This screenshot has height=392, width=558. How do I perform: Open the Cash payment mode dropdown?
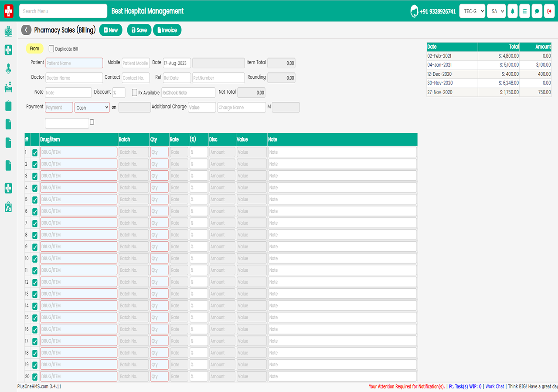pos(92,108)
